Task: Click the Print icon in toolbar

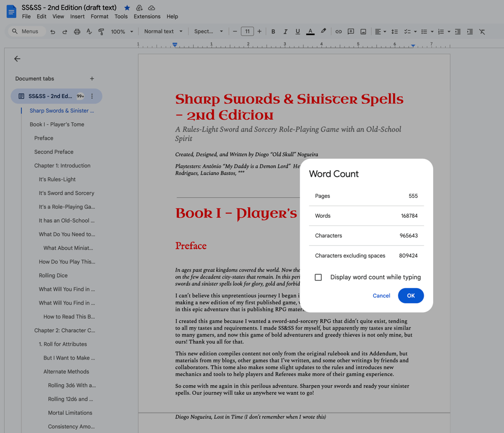Action: [77, 31]
